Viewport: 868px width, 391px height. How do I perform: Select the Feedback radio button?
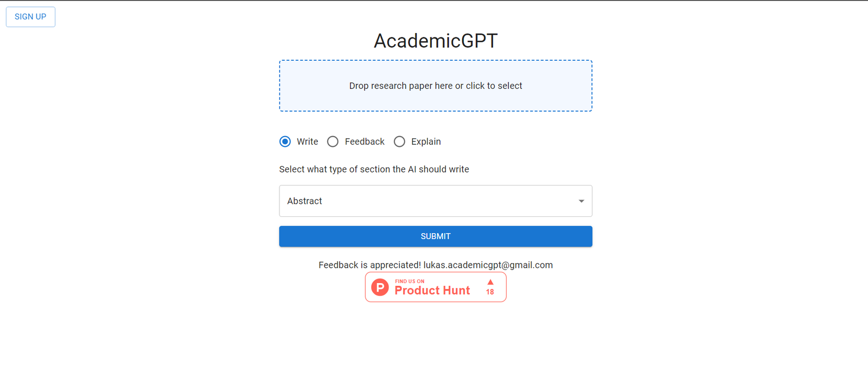(333, 142)
